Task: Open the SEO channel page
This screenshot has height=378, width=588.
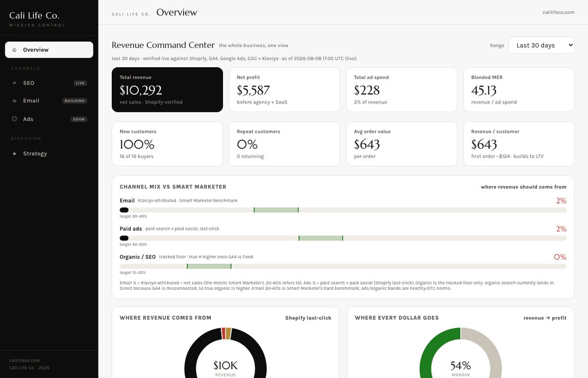Action: tap(49, 83)
